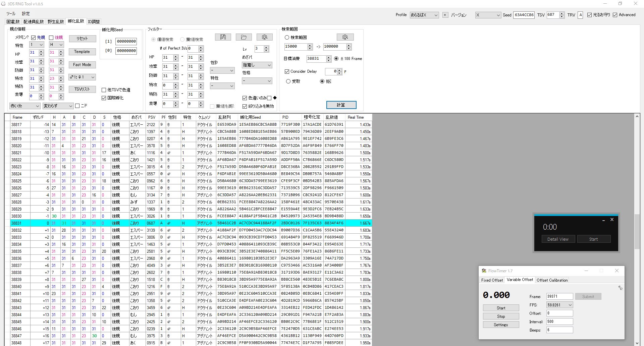Open FlowTimer FPS 59.8261 dropdown

pyautogui.click(x=560, y=305)
